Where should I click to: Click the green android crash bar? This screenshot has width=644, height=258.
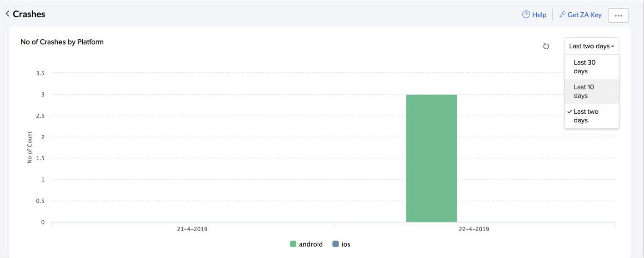[x=431, y=158]
